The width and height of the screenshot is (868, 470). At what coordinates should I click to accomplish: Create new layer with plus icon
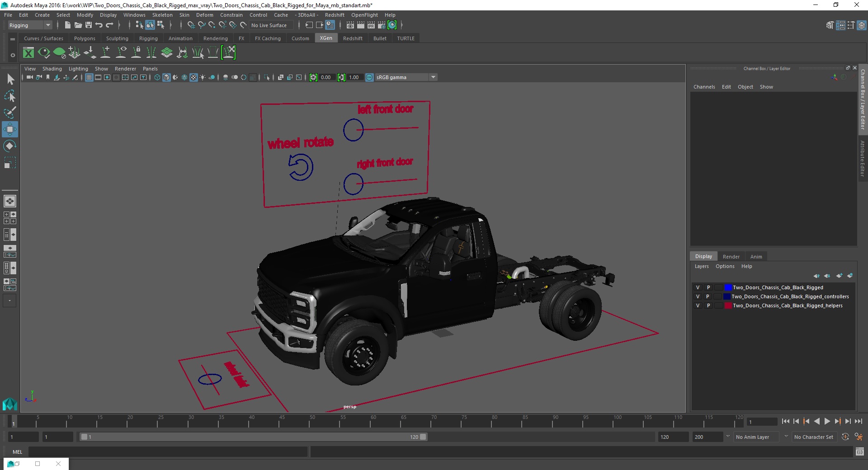840,276
